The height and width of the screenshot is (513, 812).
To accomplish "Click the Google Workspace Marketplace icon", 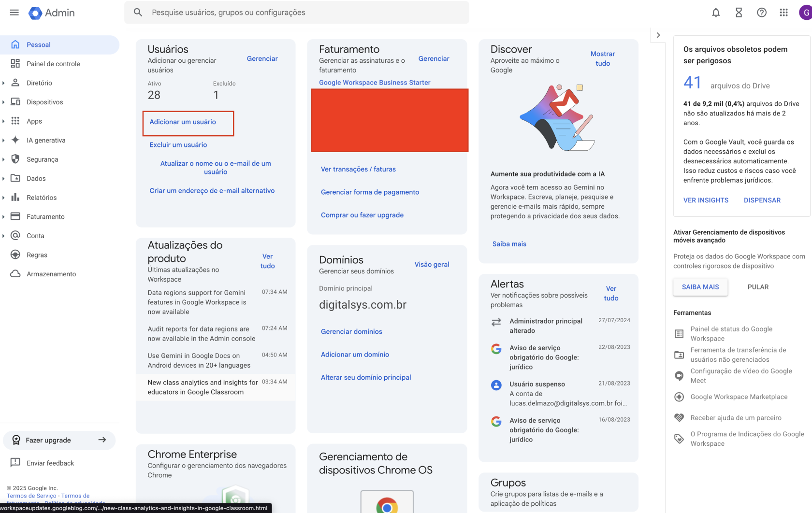I will tap(679, 397).
